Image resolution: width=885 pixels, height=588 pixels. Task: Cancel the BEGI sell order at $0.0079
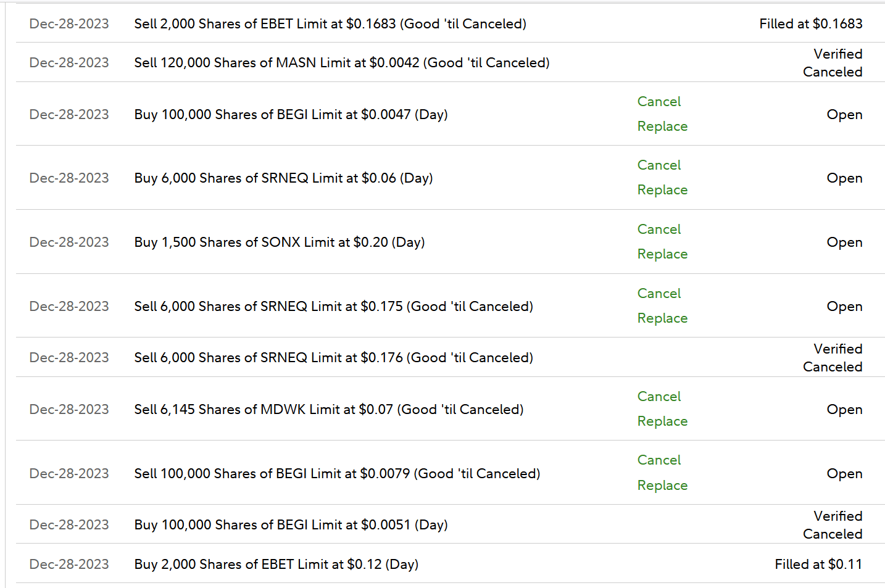[x=659, y=460]
